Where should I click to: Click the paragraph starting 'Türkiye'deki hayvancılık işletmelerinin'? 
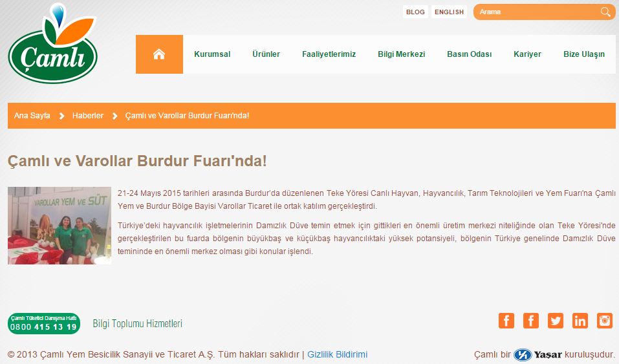click(366, 239)
